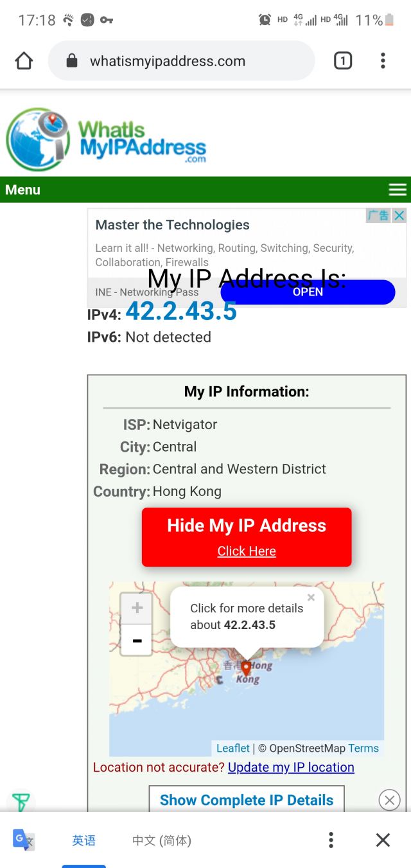Tap the WhatIsMyIPAddress globe logo
The width and height of the screenshot is (411, 868).
[x=39, y=139]
